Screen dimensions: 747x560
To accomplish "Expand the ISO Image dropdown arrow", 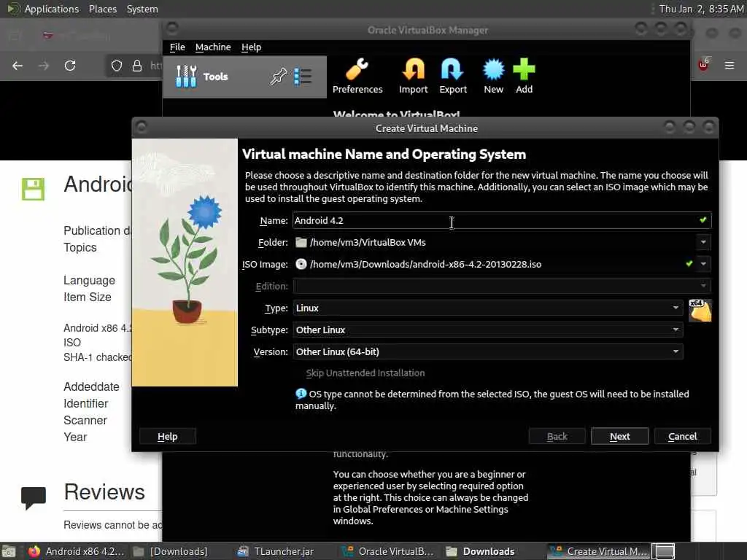I will pyautogui.click(x=703, y=264).
